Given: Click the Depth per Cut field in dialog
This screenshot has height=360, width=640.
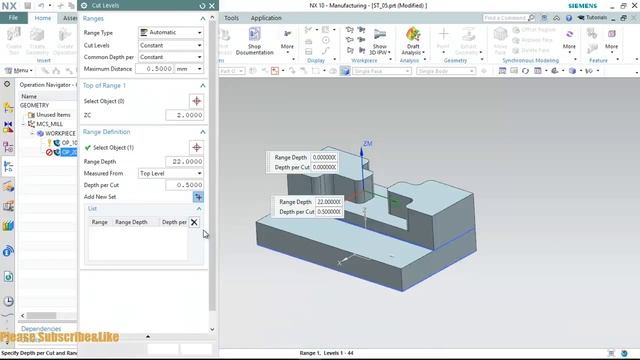Looking at the screenshot, I should (185, 185).
